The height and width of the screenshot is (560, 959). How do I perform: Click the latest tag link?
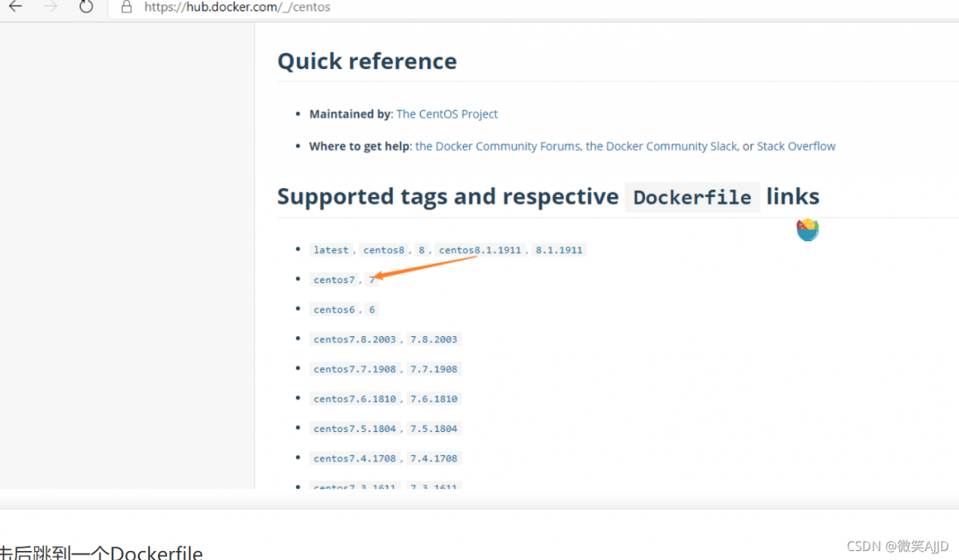click(x=331, y=250)
